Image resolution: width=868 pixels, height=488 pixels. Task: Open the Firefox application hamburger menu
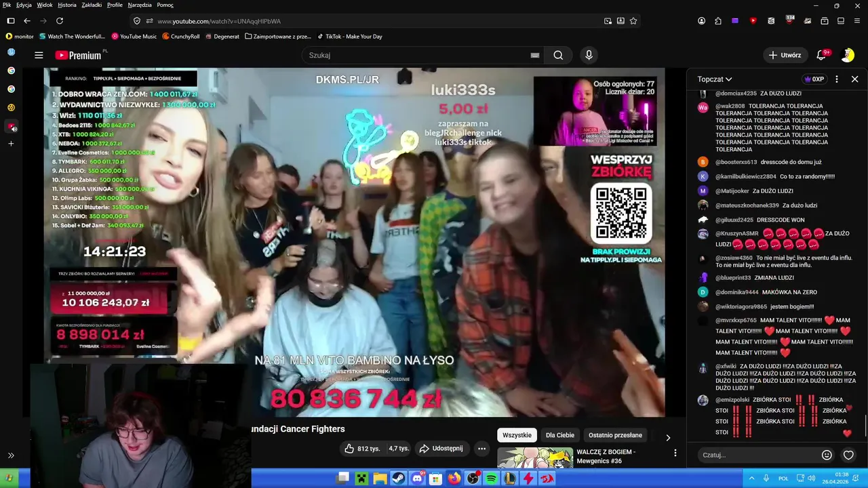tap(858, 21)
